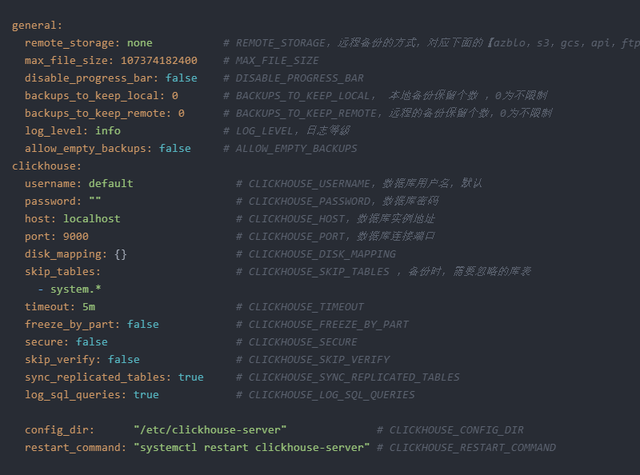
Task: Click the username value 'default'
Action: (110, 184)
